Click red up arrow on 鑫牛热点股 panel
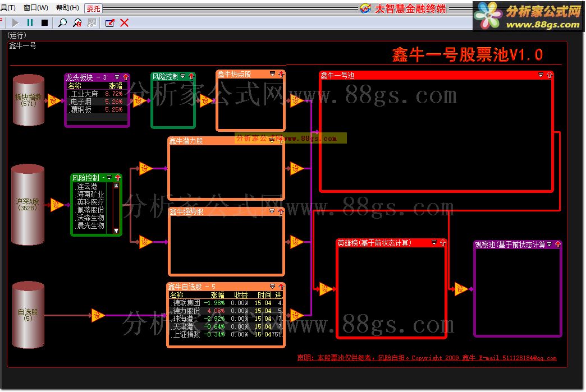This screenshot has width=586, height=392. pos(281,74)
